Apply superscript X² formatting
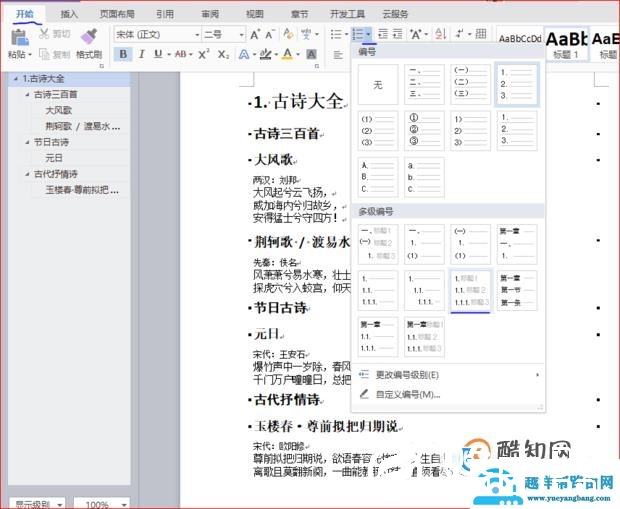 pos(204,54)
